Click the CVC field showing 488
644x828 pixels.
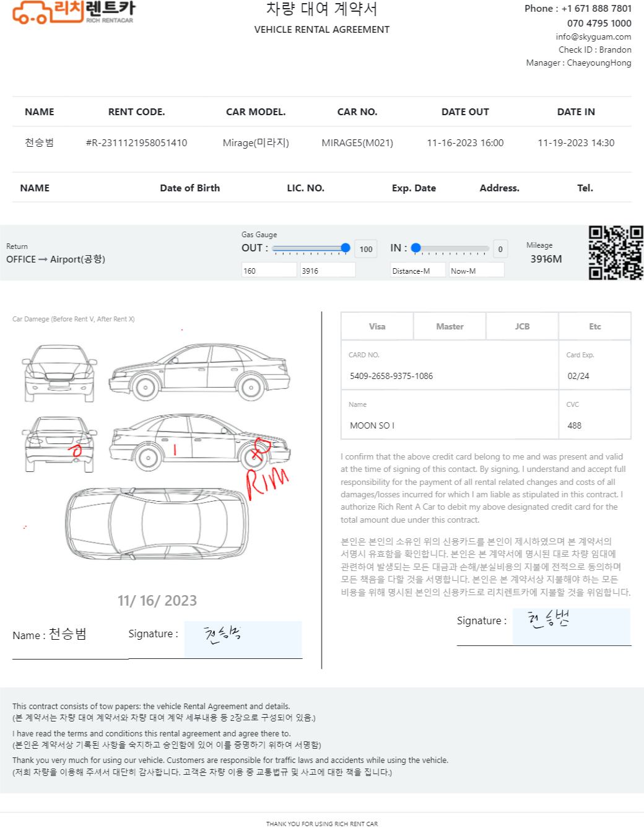coord(595,415)
